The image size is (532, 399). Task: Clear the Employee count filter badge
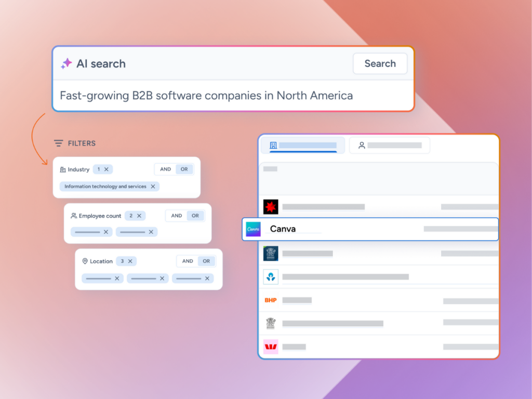[x=139, y=216]
